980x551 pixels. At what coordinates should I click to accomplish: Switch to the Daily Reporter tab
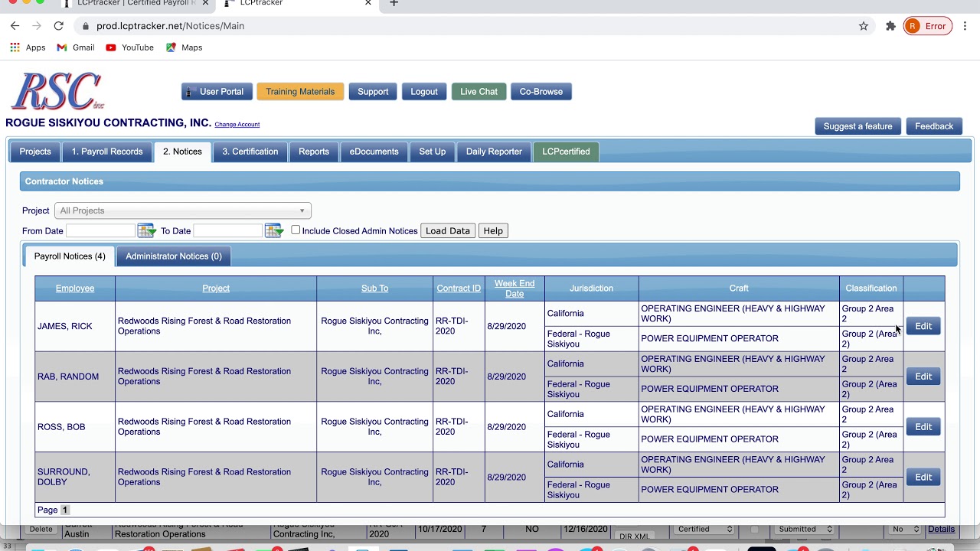point(494,152)
